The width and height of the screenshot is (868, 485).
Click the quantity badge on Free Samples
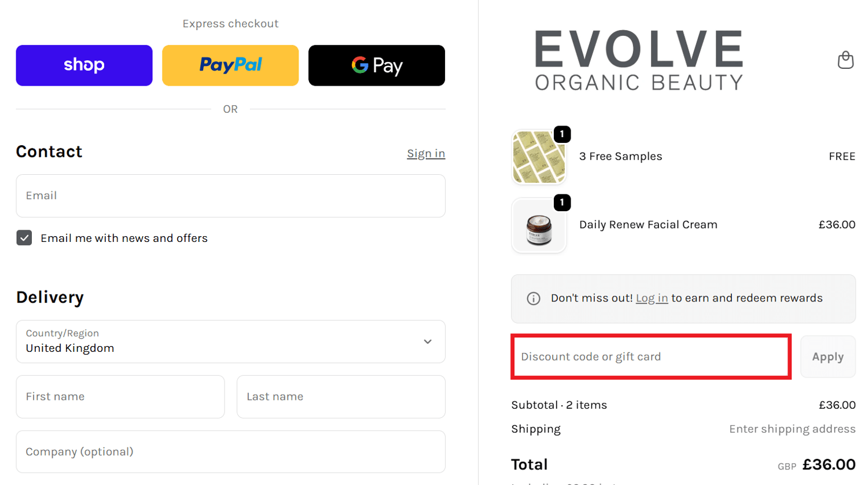point(562,134)
